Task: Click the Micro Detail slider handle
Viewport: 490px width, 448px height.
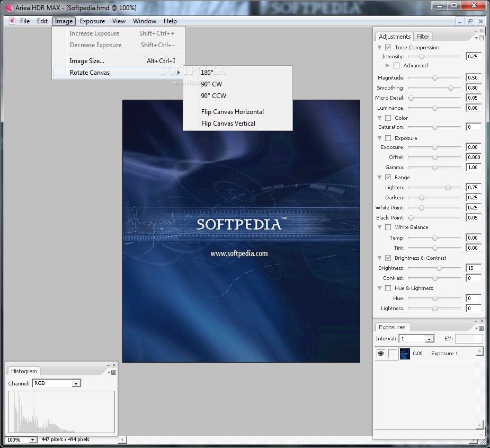Action: [x=411, y=98]
